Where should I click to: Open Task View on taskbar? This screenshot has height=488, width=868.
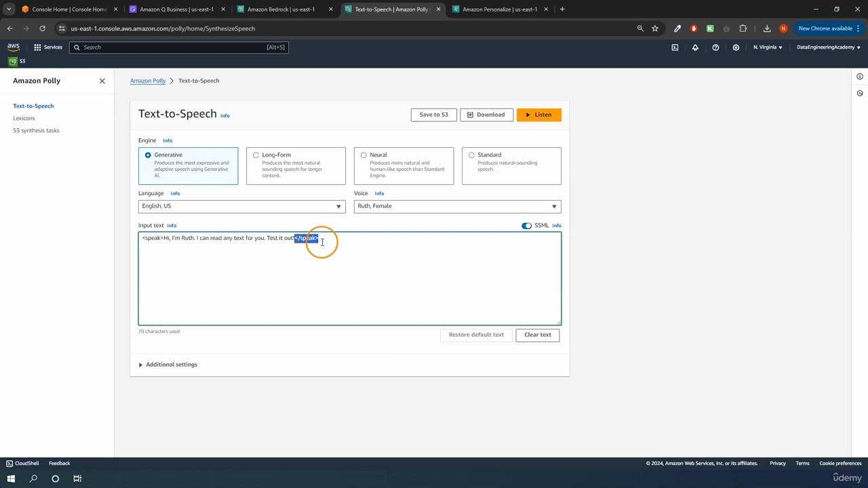(77, 479)
